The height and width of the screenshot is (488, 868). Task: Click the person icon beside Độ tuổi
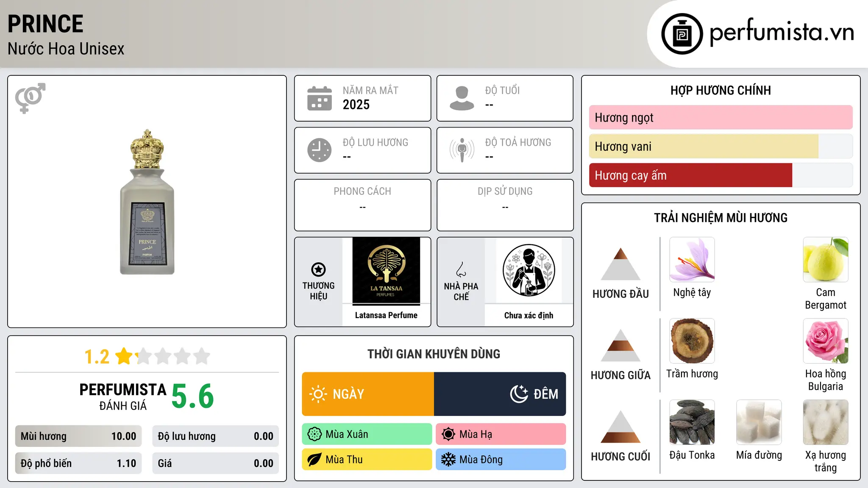[x=462, y=98]
